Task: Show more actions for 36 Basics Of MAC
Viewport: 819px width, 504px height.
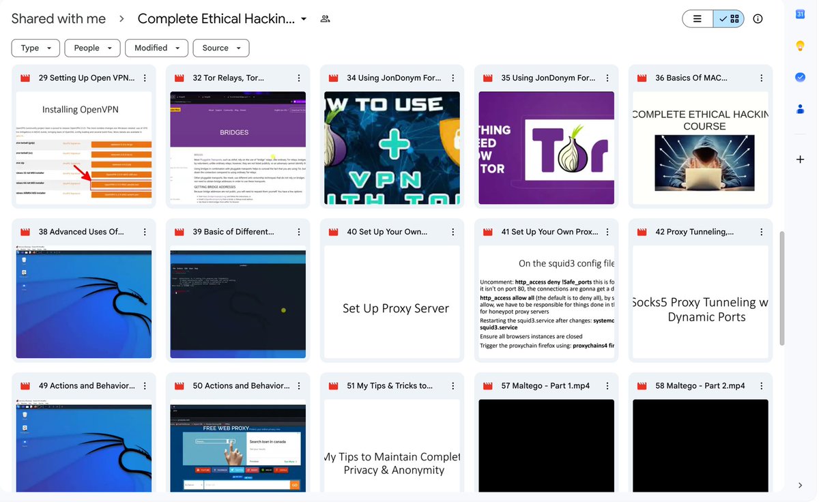Action: [x=762, y=78]
